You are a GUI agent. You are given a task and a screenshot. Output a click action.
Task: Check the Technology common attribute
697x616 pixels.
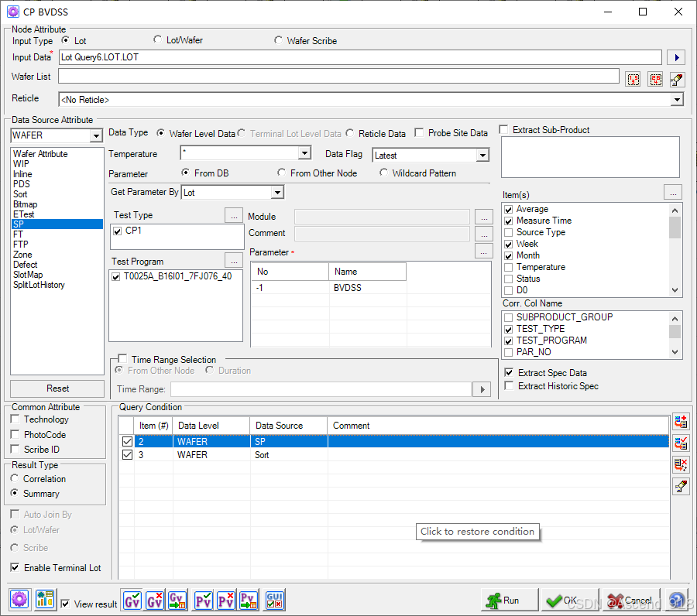coord(15,419)
